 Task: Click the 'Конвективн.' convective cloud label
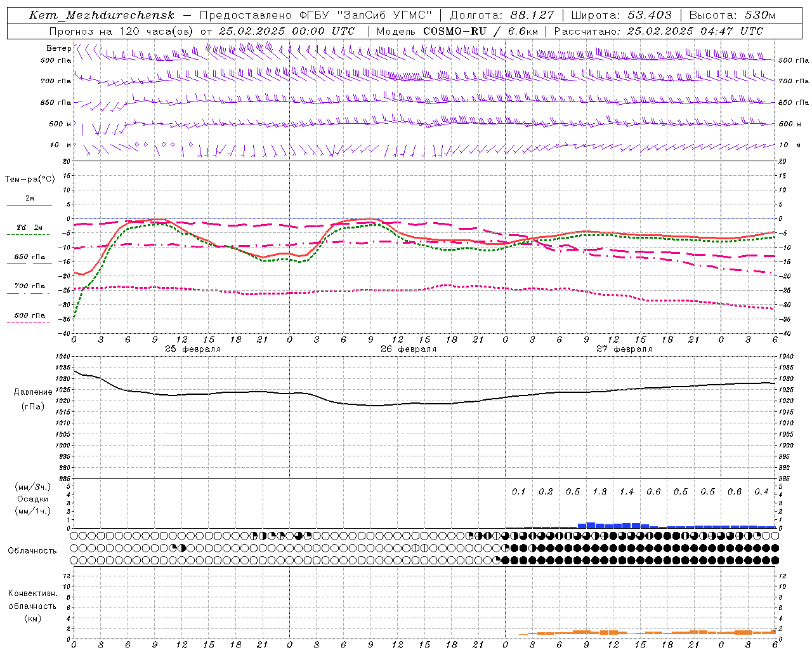pos(32,594)
